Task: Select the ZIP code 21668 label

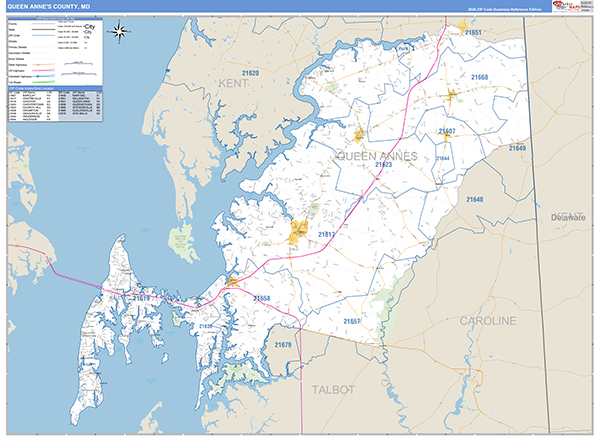Action: tap(480, 77)
